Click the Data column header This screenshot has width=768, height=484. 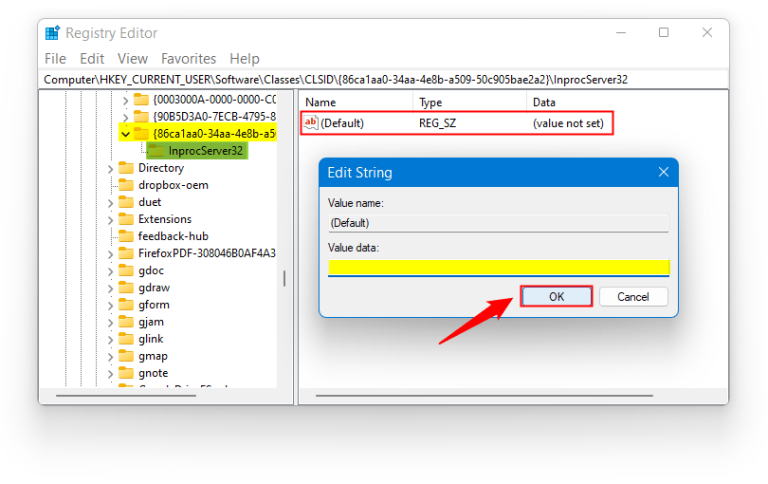pyautogui.click(x=545, y=102)
